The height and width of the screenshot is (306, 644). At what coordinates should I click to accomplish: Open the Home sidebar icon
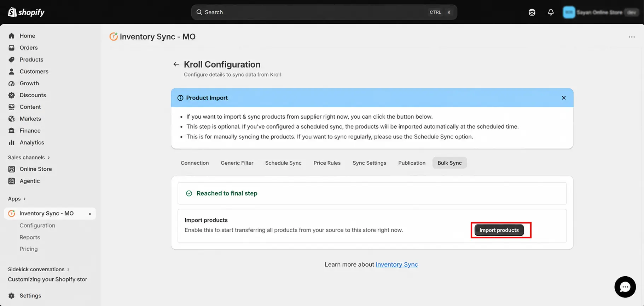pyautogui.click(x=12, y=36)
